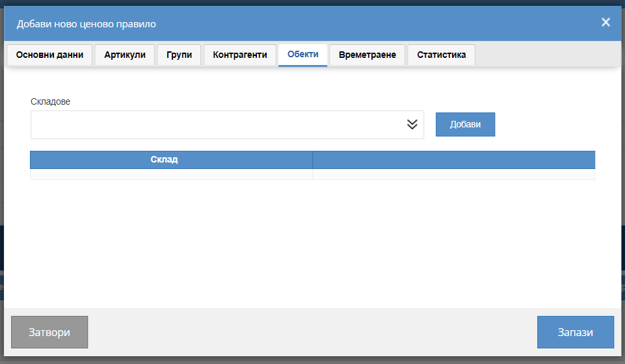Screen dimensions: 625x364
Task: Open the Артикули tab
Action: 125,55
